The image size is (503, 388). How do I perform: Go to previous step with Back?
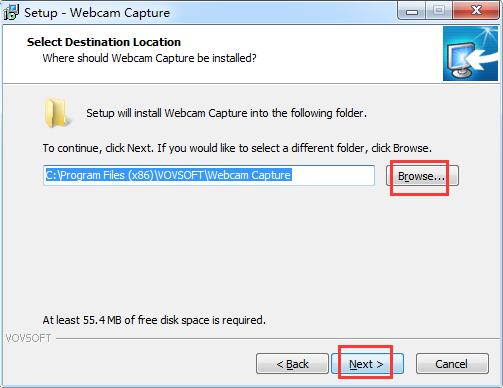[x=292, y=364]
